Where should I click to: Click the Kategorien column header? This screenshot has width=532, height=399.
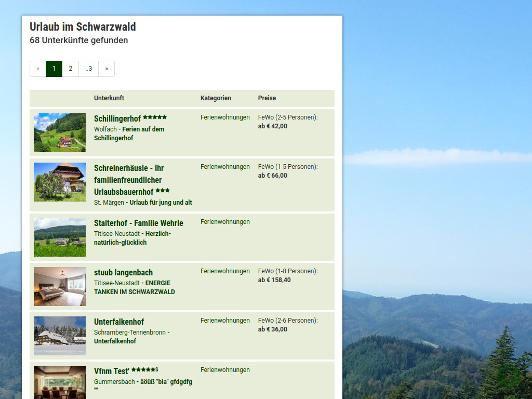(x=216, y=98)
